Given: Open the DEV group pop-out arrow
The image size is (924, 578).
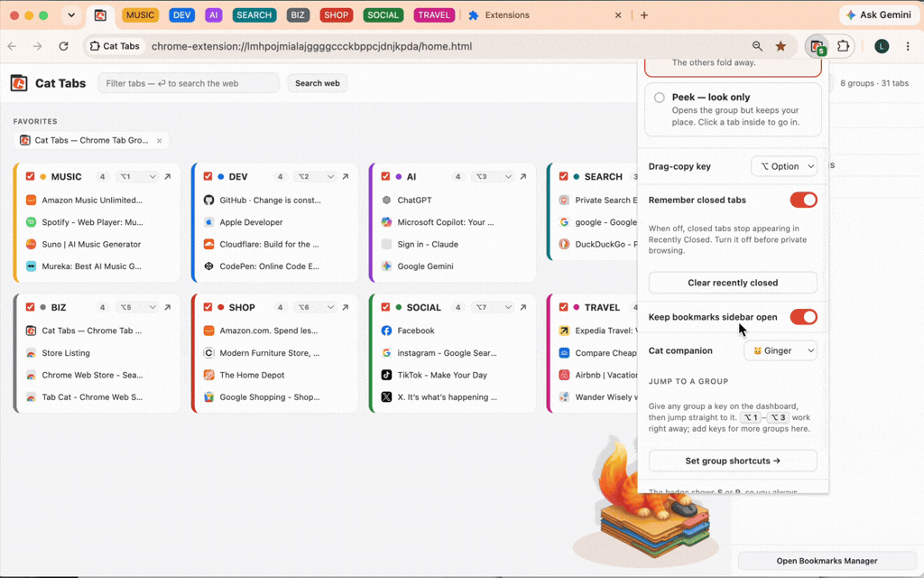Looking at the screenshot, I should [346, 176].
